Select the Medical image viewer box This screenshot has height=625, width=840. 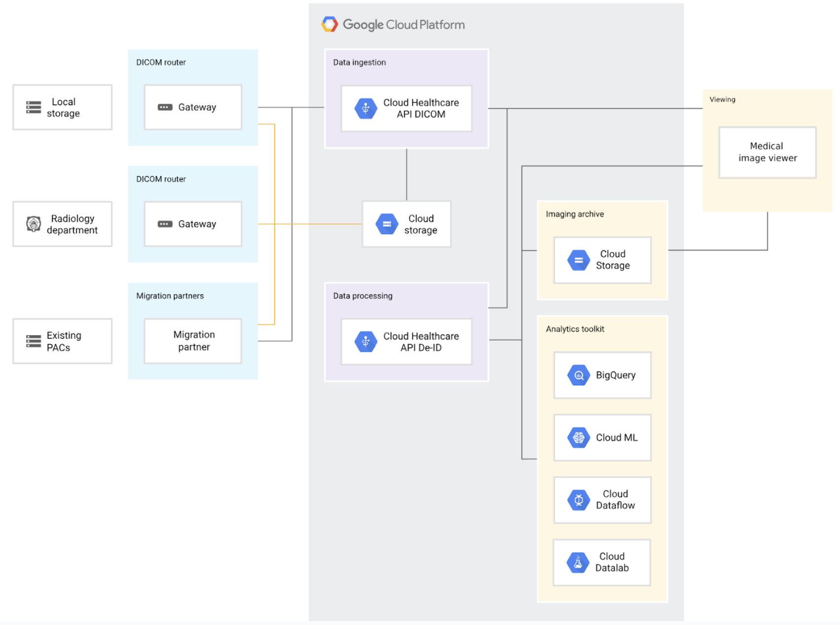tap(768, 152)
